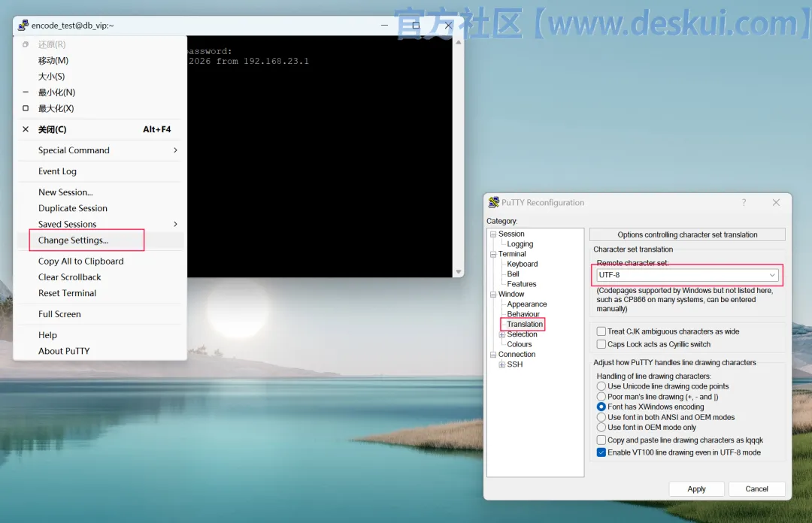Viewport: 812px width, 523px height.
Task: Minimize the encode_test terminal window
Action: [x=384, y=25]
